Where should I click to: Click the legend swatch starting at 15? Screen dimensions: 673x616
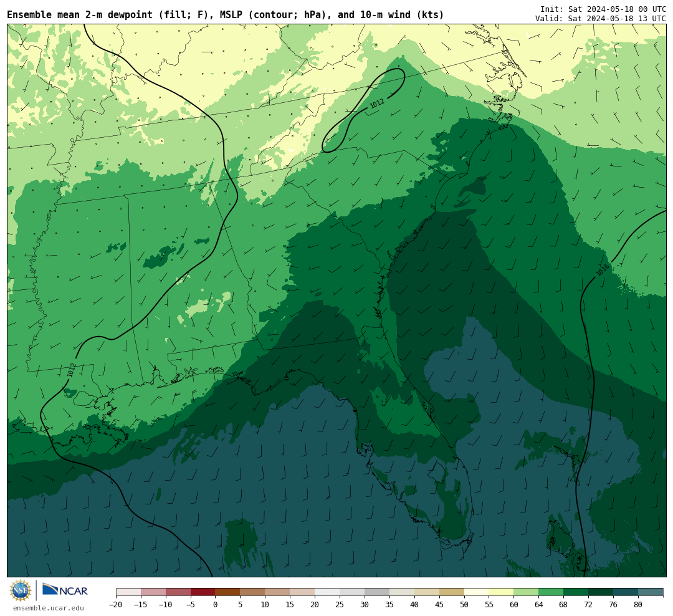pos(303,592)
